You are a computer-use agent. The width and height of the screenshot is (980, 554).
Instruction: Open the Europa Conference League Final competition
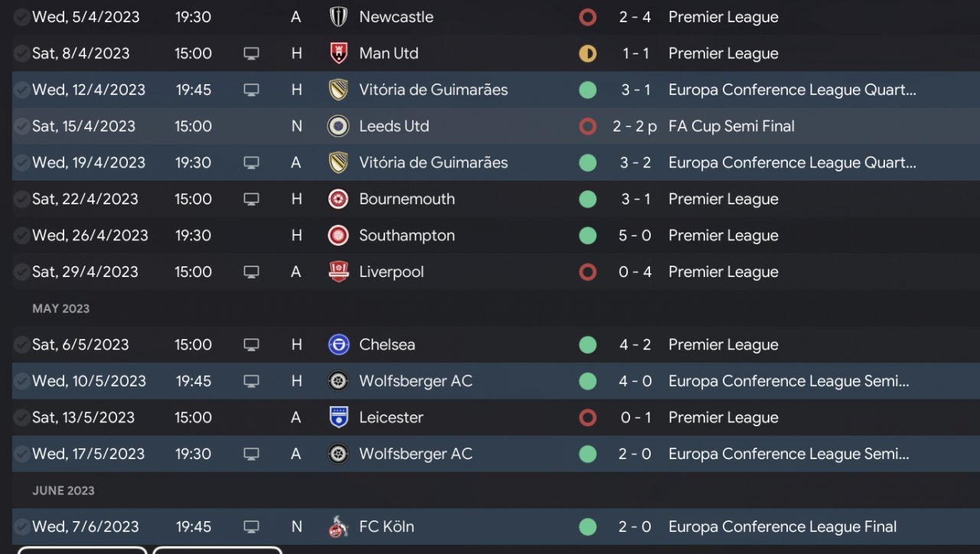(782, 526)
